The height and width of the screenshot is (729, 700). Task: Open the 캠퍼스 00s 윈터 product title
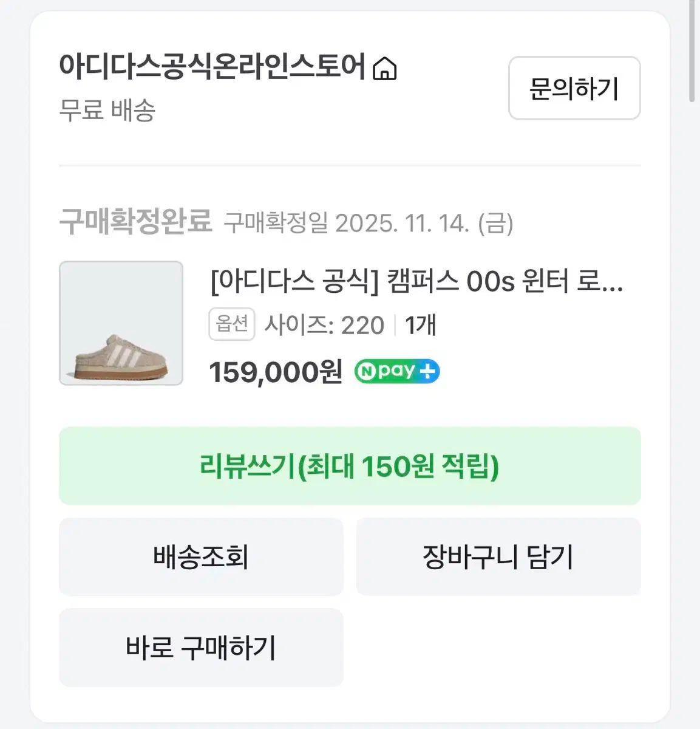(x=416, y=282)
